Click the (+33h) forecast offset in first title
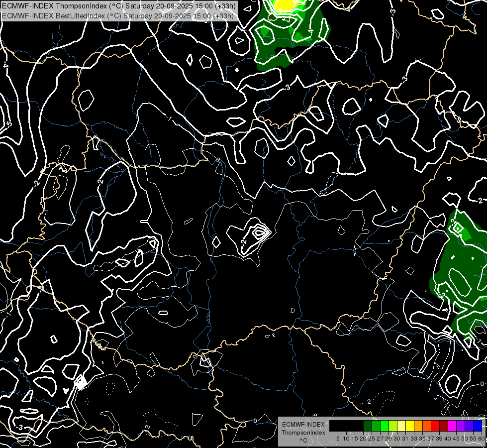The width and height of the screenshot is (487, 448). click(223, 6)
